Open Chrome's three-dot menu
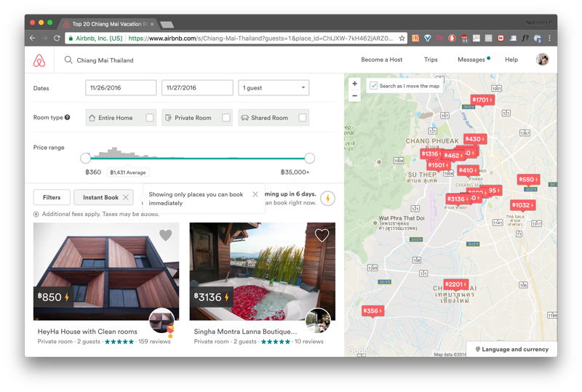This screenshot has height=392, width=582. point(549,38)
